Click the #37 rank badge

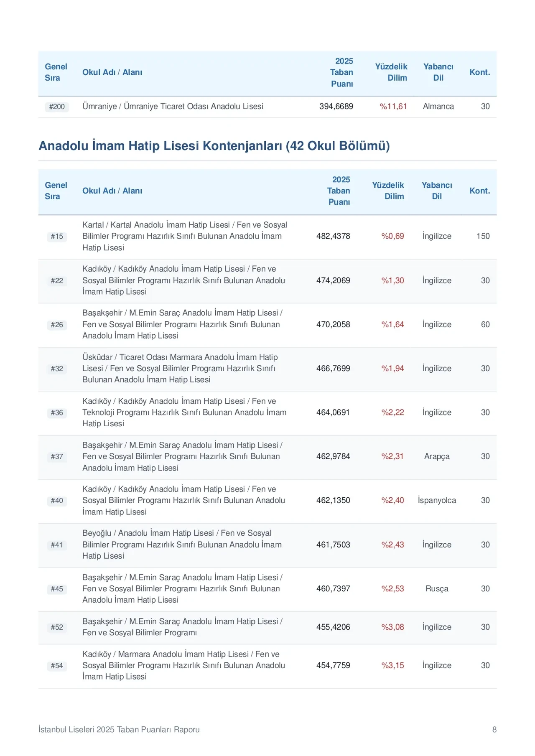click(x=57, y=456)
